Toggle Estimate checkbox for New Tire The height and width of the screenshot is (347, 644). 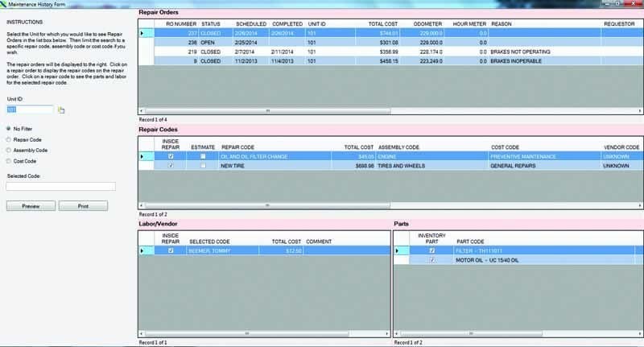(203, 166)
